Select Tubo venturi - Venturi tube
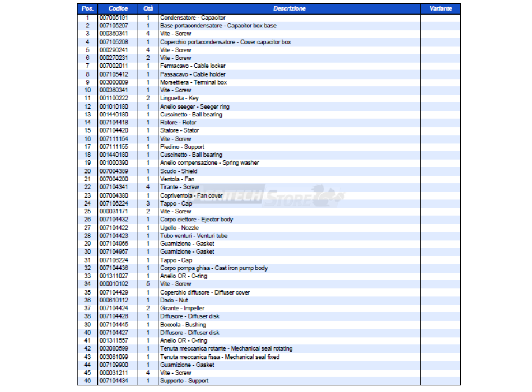This screenshot has height=392, width=532. point(194,236)
